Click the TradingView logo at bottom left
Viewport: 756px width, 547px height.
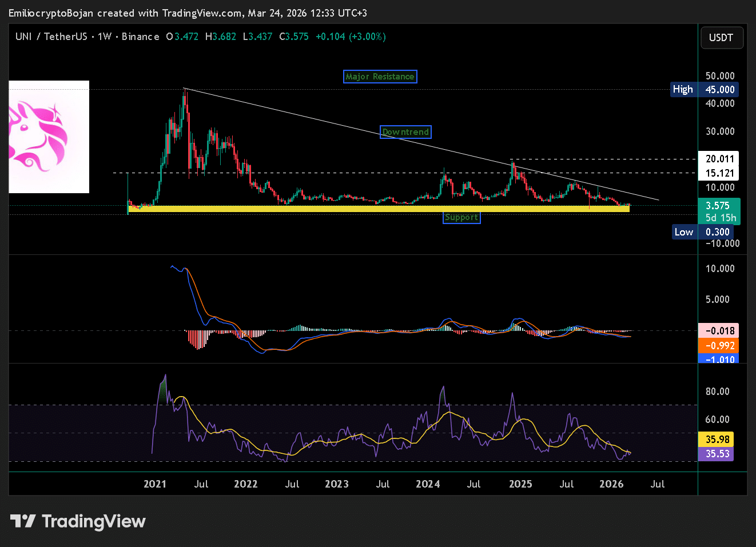tap(78, 521)
